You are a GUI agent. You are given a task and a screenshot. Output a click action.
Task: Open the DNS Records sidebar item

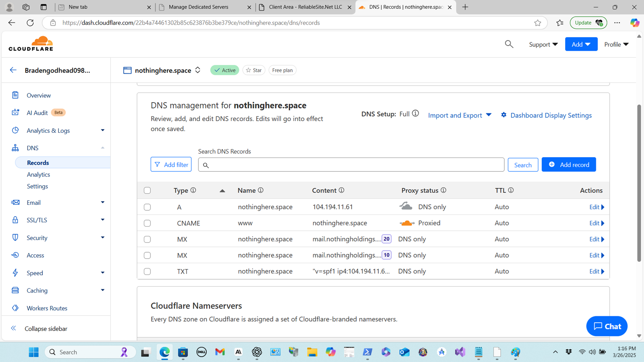[x=63, y=163]
